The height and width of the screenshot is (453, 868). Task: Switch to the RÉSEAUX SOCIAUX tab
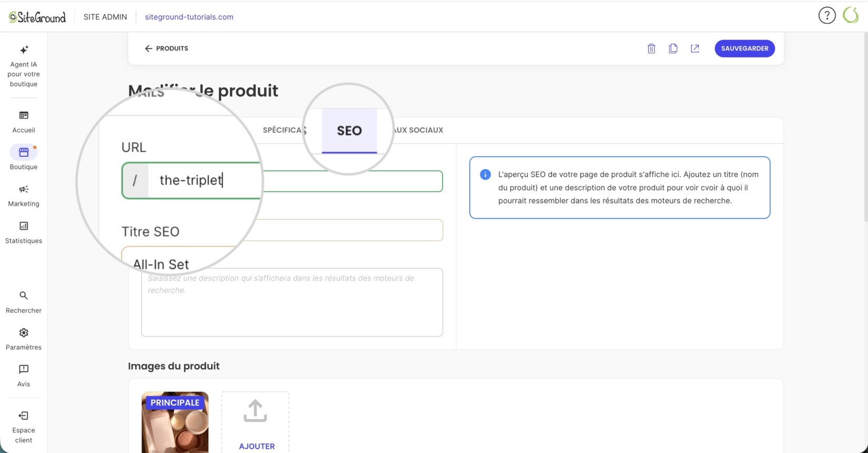point(419,130)
